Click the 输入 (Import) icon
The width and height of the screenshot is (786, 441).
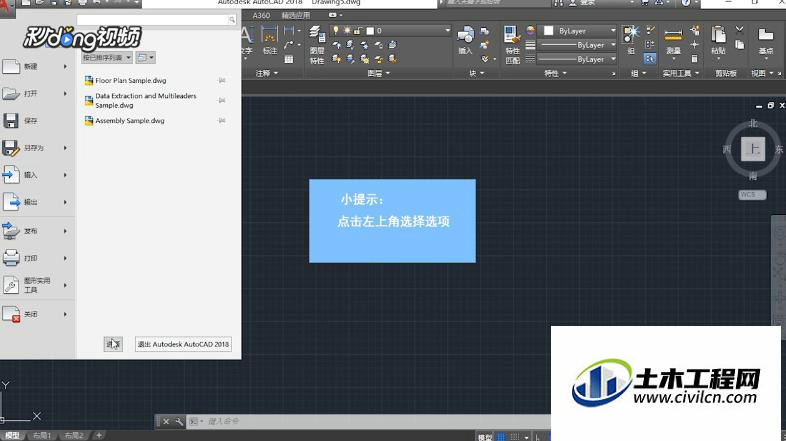point(11,175)
